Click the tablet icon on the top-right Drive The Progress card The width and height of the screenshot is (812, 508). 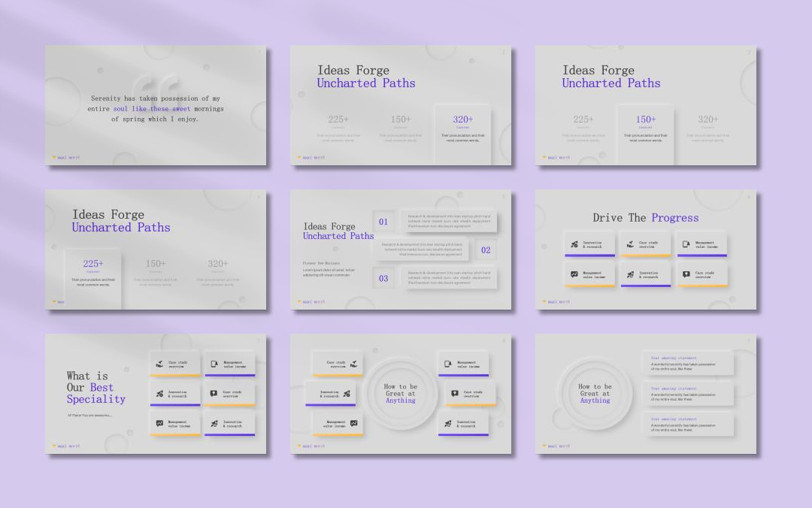[686, 244]
